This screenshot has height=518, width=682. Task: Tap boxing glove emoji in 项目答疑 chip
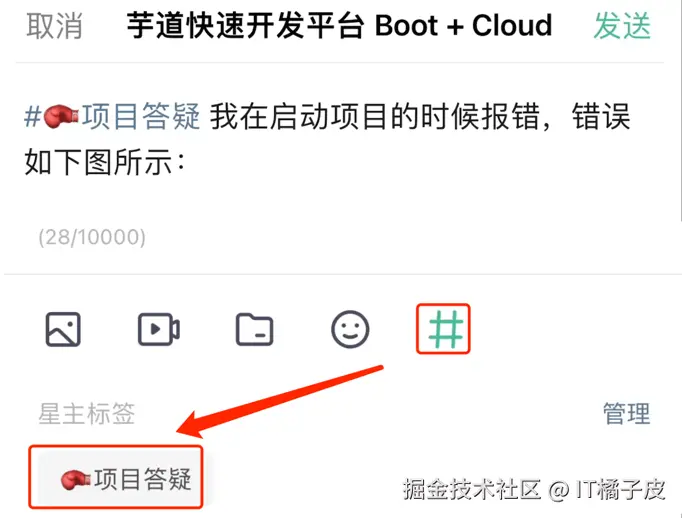[x=75, y=480]
